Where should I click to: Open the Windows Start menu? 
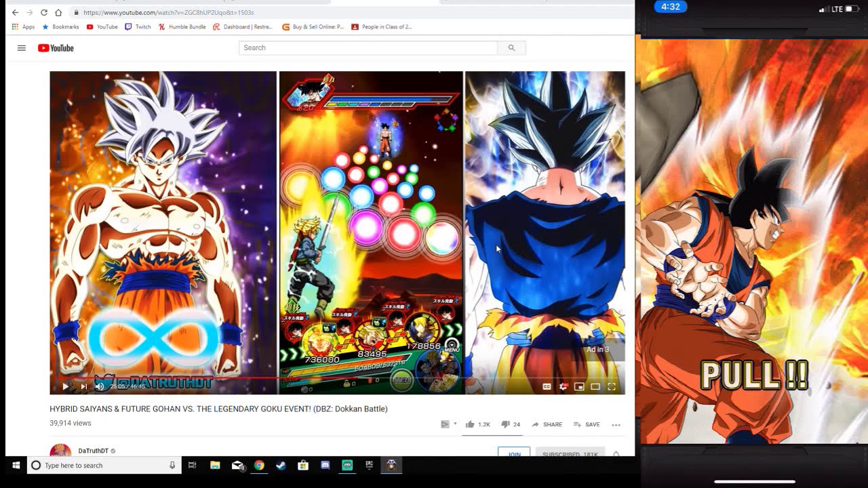tap(16, 465)
